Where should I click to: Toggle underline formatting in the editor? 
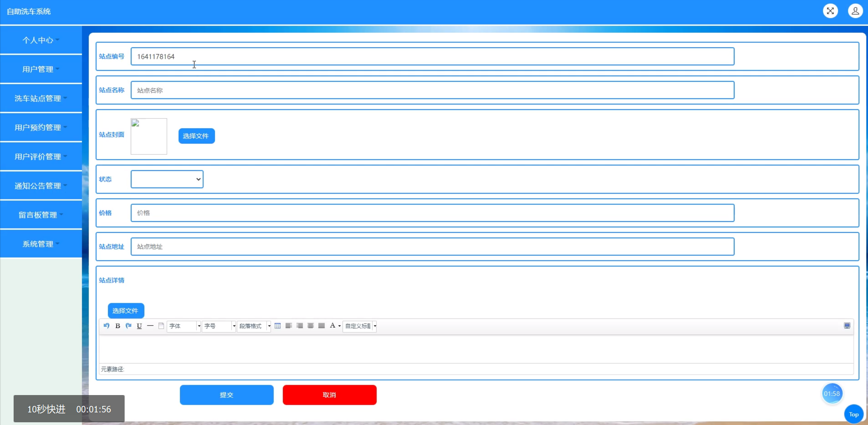(x=139, y=326)
